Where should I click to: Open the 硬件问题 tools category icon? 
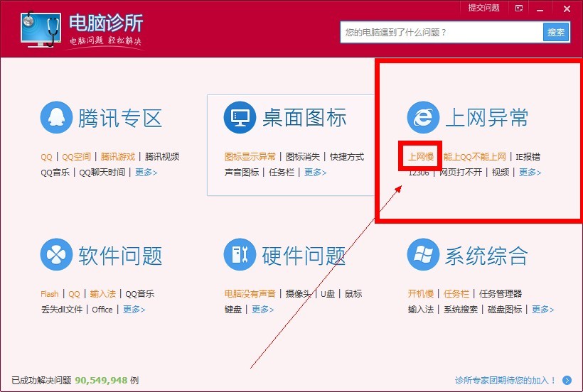[240, 255]
